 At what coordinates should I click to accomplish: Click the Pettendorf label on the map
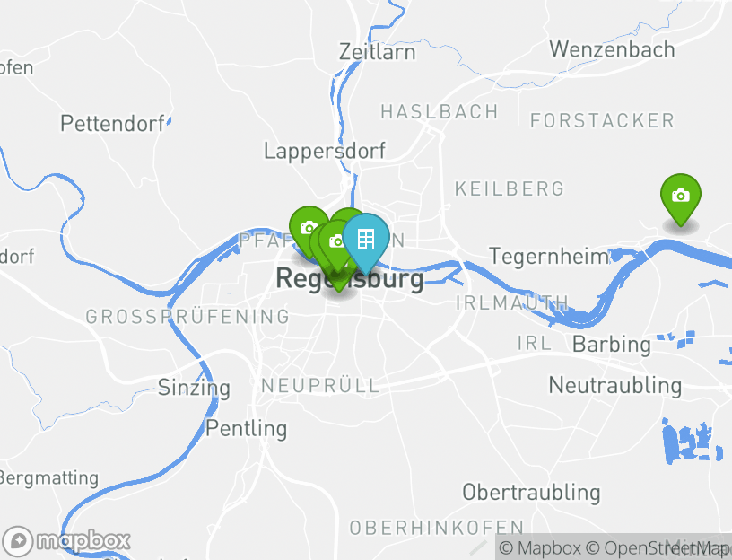pyautogui.click(x=112, y=123)
